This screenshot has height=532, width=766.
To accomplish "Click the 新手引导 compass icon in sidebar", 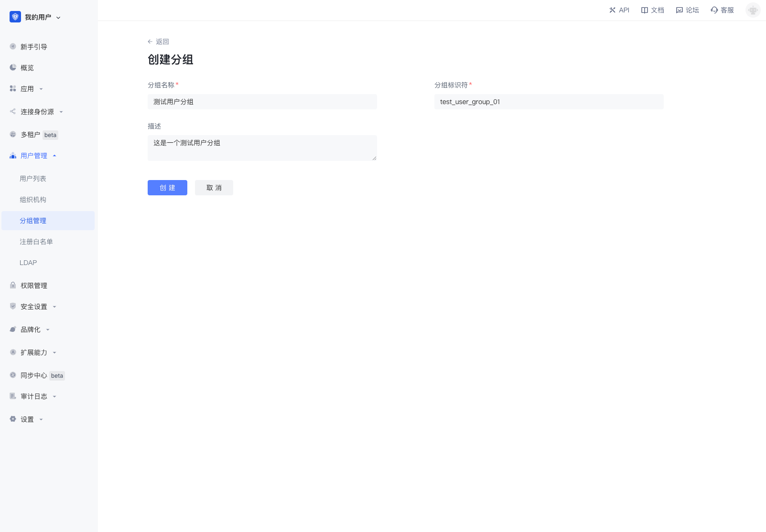I will coord(13,47).
